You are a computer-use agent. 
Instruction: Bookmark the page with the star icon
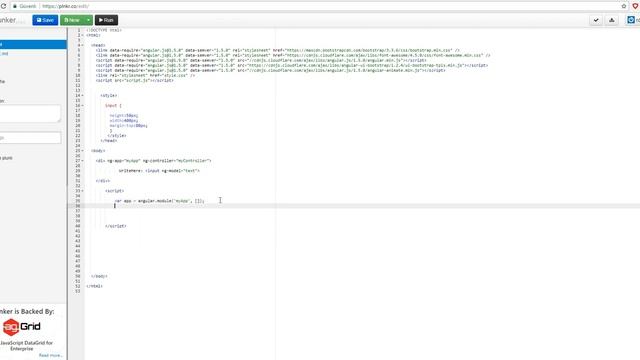coord(624,6)
